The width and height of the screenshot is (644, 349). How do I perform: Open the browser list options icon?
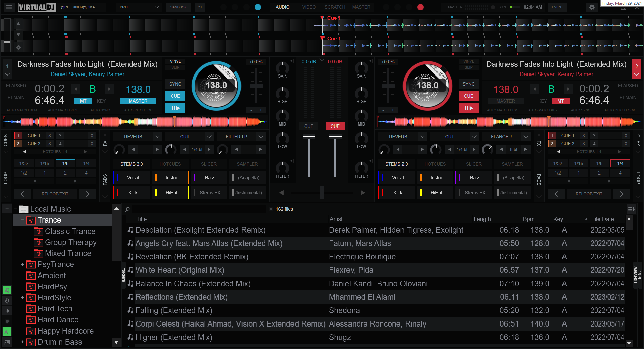[631, 209]
